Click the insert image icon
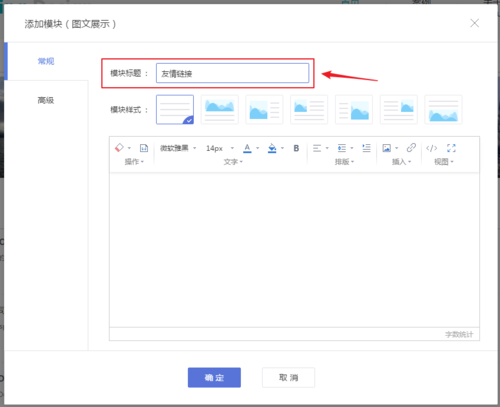This screenshot has width=500, height=407. click(386, 148)
